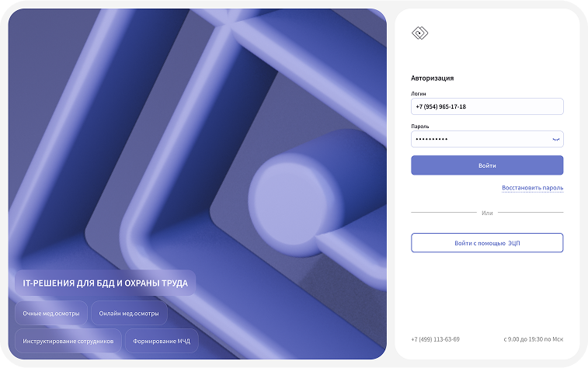Click the working hours text с 9.00 до 19:30
Viewport: 588px width, 368px height.
tap(533, 339)
